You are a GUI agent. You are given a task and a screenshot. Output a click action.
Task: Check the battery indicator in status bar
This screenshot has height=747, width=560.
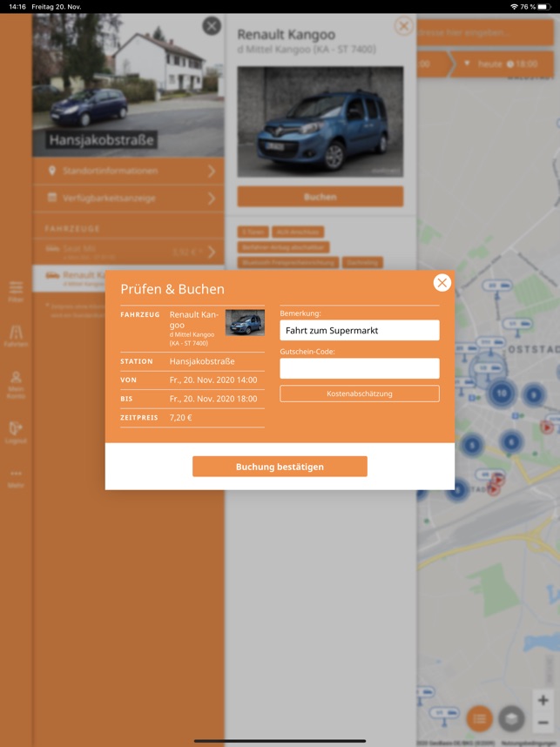[544, 7]
